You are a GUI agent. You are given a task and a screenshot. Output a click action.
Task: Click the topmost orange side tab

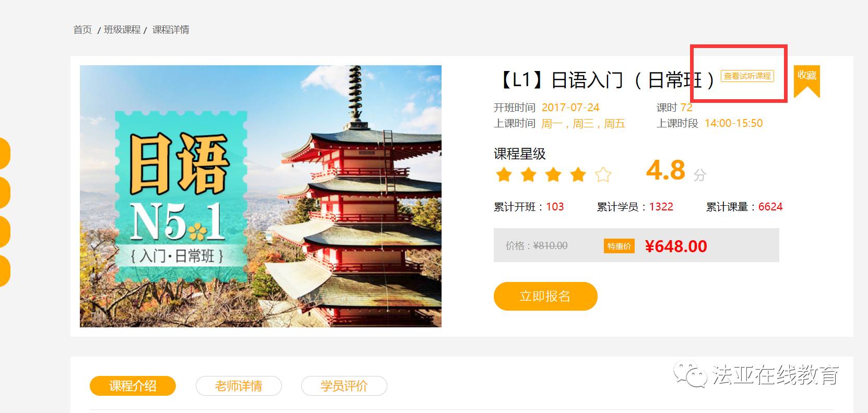point(5,154)
